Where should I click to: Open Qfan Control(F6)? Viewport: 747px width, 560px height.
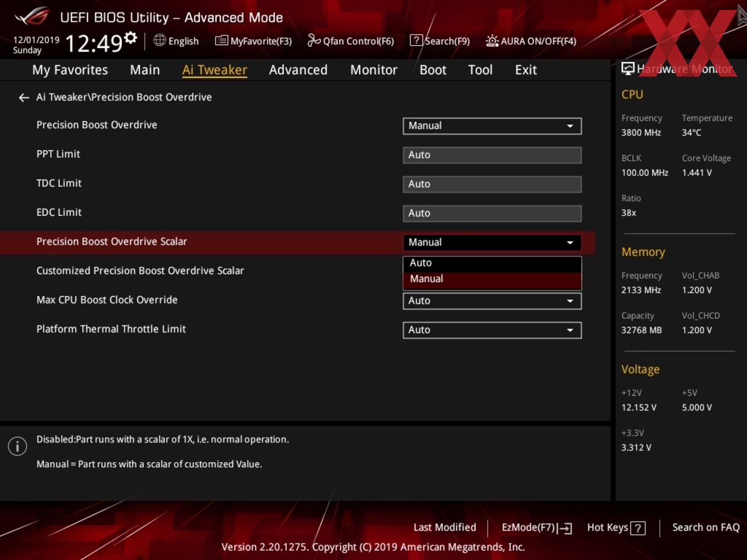pyautogui.click(x=350, y=41)
